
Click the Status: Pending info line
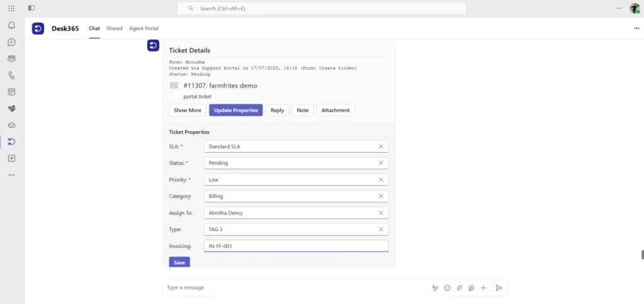(x=190, y=74)
